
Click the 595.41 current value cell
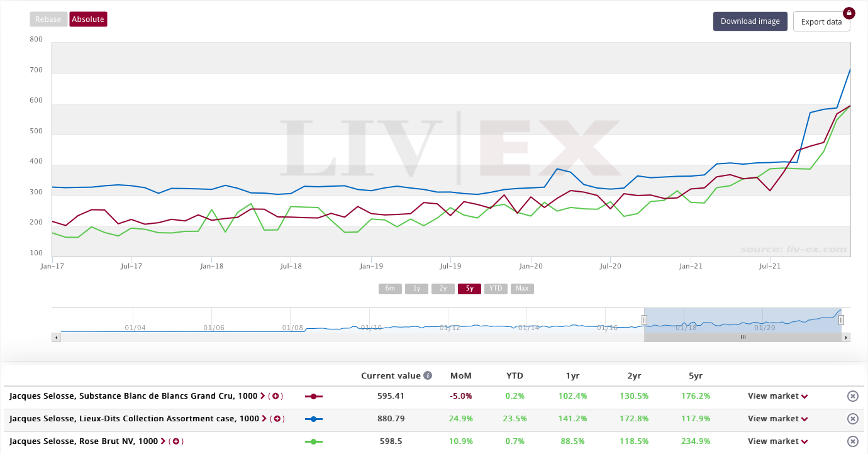click(x=391, y=396)
